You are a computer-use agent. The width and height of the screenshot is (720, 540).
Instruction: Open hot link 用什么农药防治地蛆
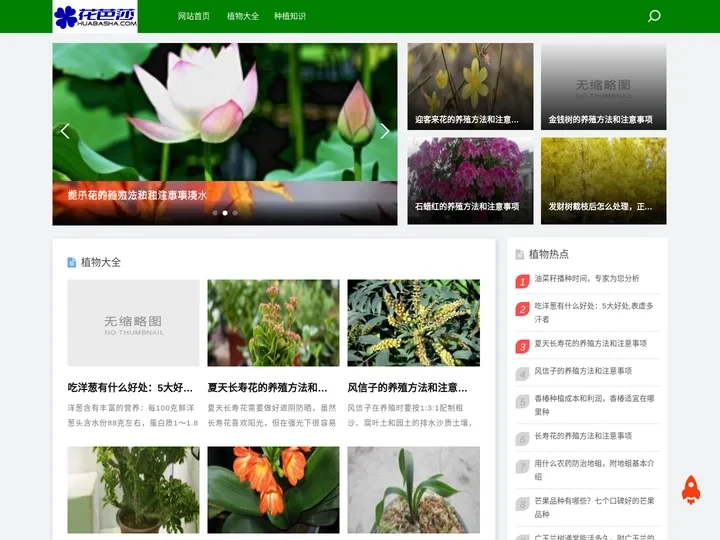(x=594, y=470)
